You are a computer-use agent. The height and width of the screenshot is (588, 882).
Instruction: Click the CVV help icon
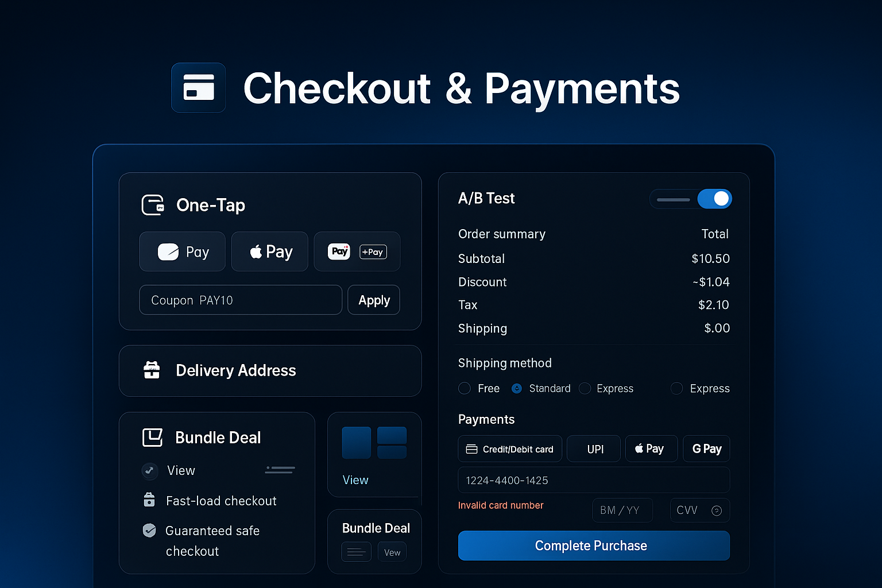click(716, 510)
